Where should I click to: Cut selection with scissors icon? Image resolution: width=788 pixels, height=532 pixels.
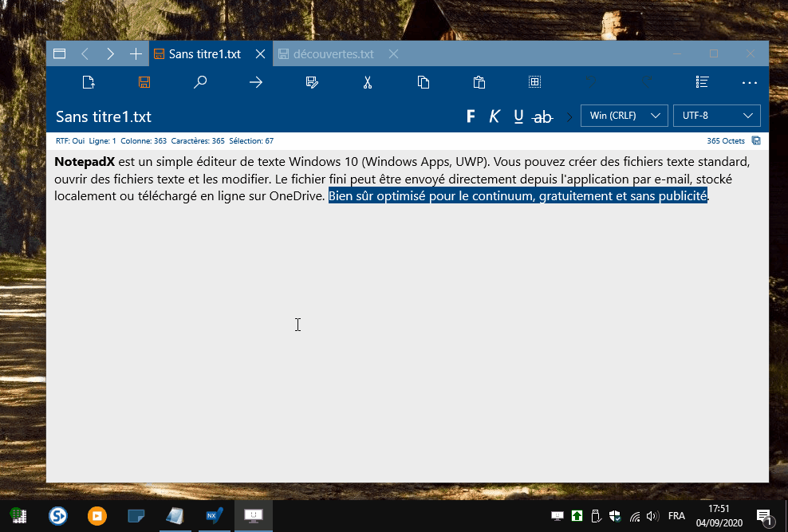click(x=368, y=82)
